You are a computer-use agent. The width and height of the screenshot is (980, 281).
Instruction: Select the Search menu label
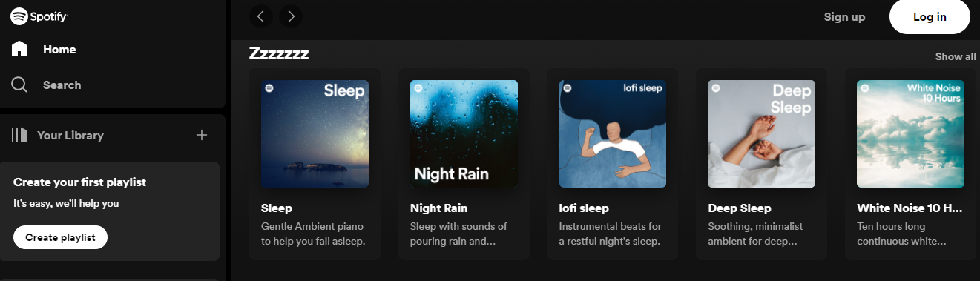(62, 85)
